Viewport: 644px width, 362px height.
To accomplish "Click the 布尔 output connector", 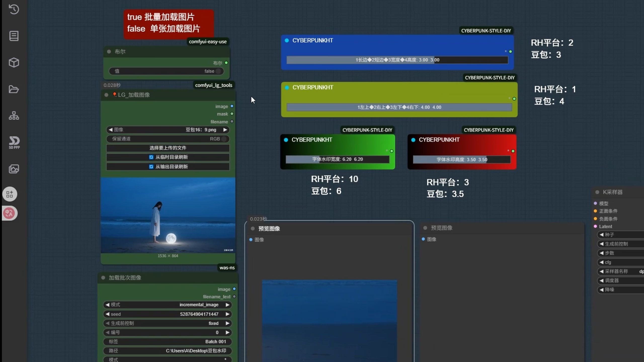I will tap(226, 63).
